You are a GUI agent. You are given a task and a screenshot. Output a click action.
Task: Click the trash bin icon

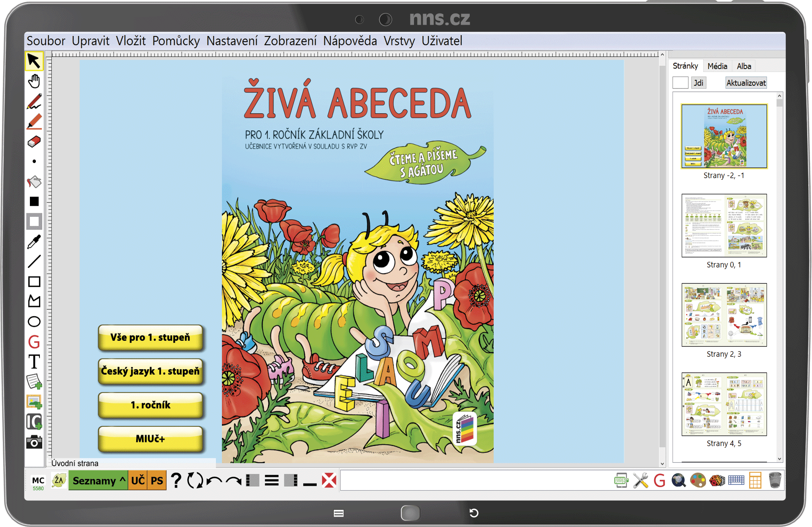(x=775, y=480)
